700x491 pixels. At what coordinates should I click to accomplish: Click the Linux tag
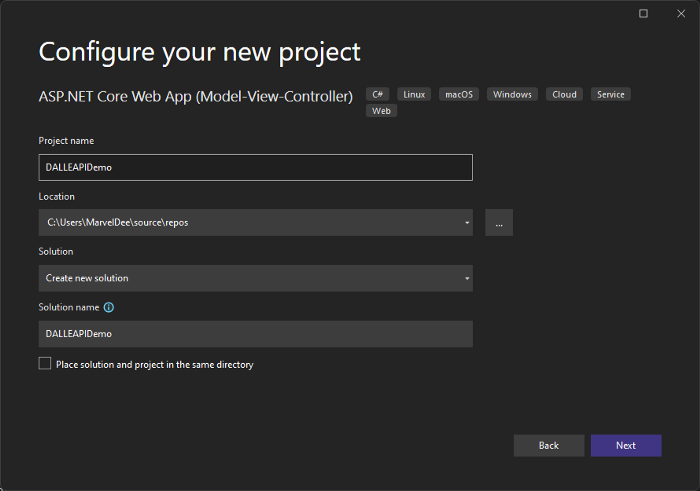point(414,94)
